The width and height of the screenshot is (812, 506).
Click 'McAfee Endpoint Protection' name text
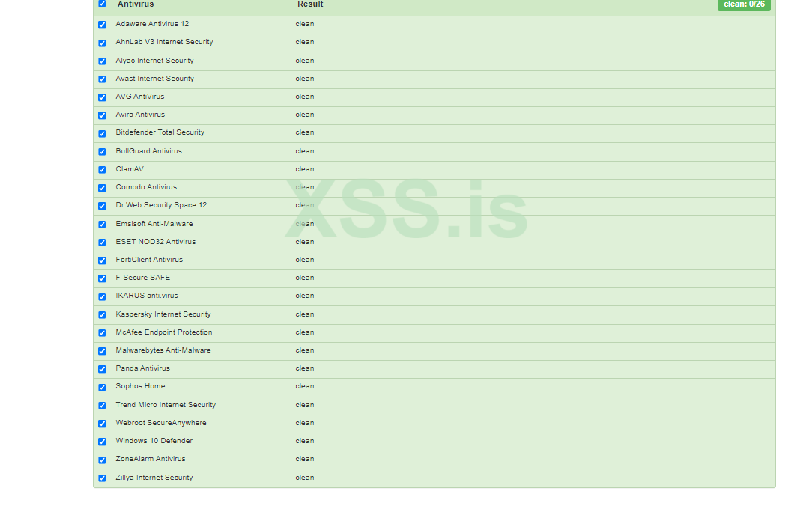click(163, 332)
